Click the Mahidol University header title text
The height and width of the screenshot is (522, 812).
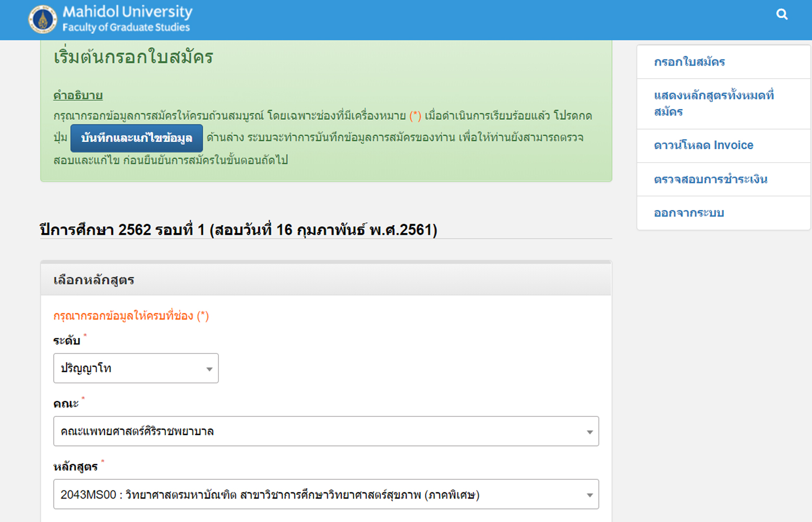pos(127,12)
